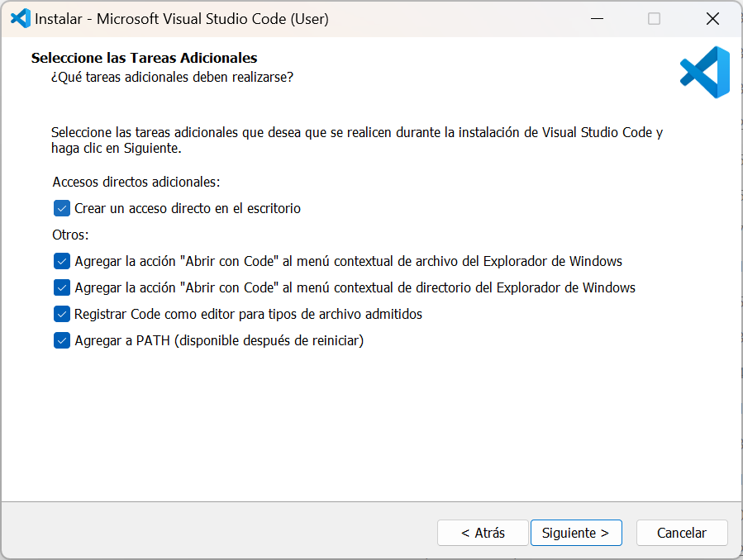This screenshot has width=743, height=560.
Task: Click the VS Code icon in the title bar
Action: (18, 17)
